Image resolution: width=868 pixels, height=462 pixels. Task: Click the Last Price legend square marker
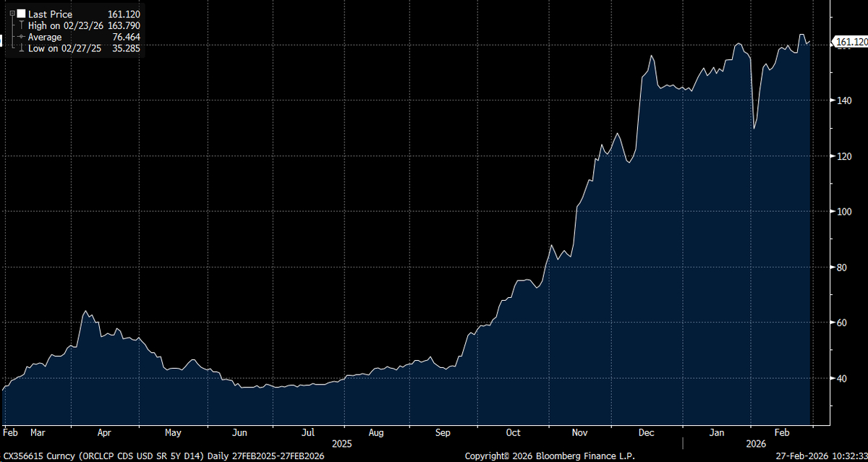(21, 14)
